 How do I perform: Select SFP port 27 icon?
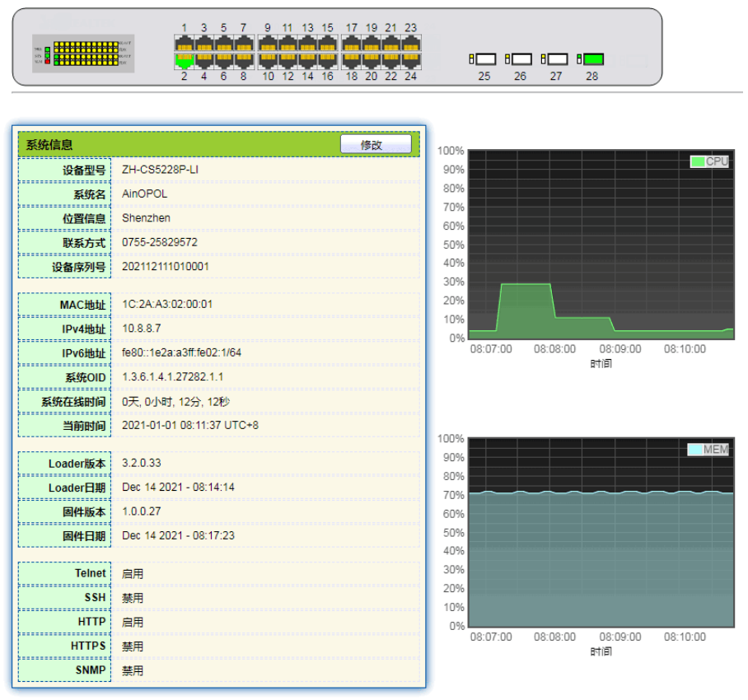[557, 59]
